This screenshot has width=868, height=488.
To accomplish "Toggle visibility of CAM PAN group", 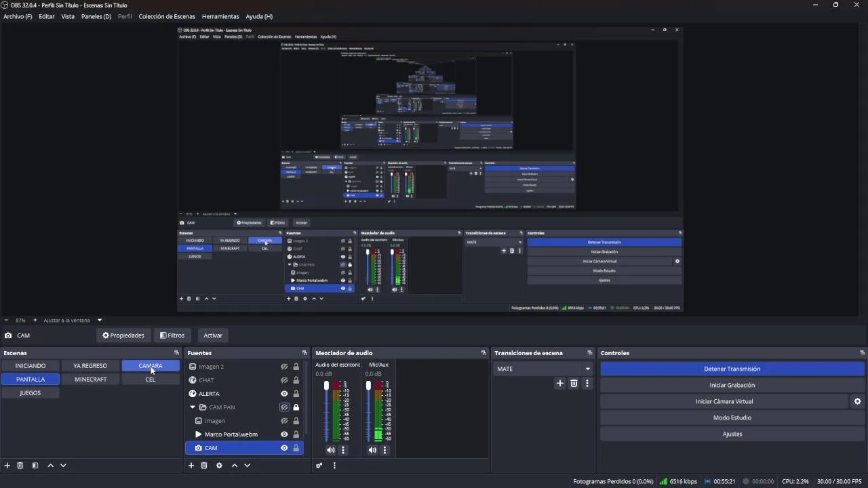I will click(284, 407).
